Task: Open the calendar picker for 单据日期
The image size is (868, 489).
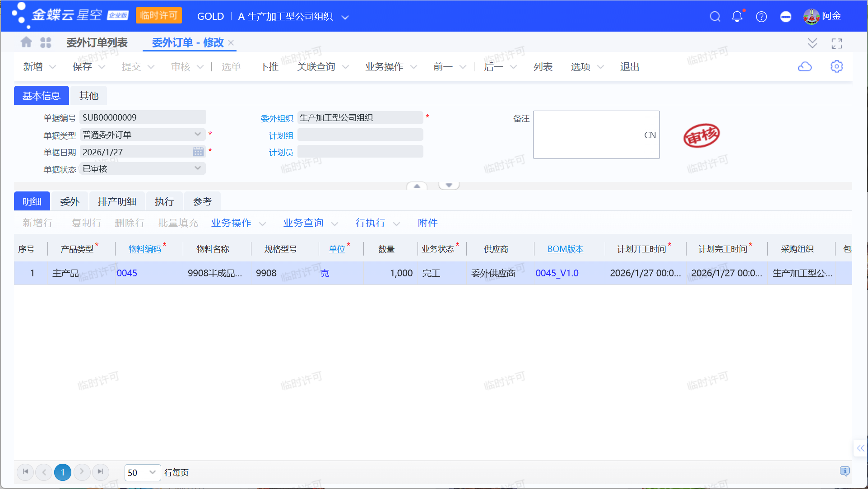Action: 198,152
